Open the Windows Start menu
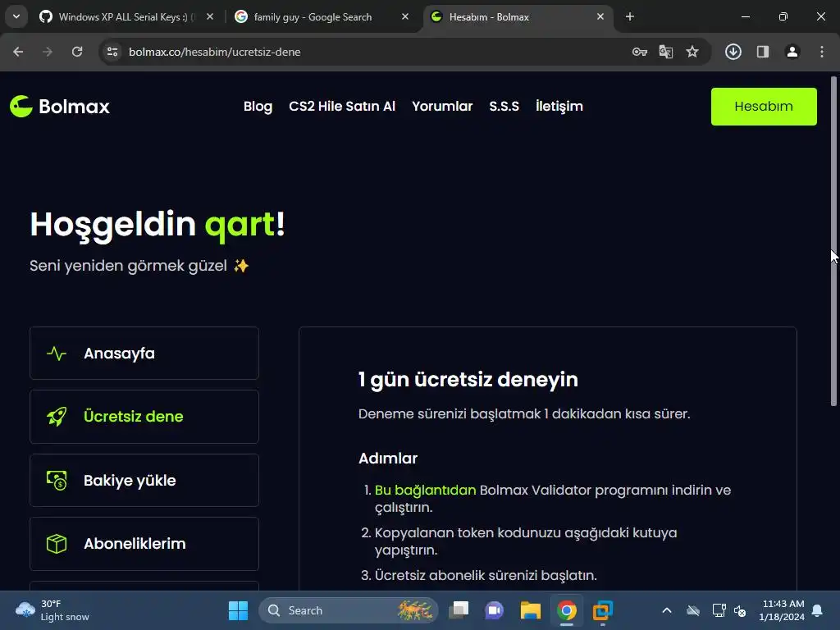This screenshot has height=630, width=840. (238, 610)
